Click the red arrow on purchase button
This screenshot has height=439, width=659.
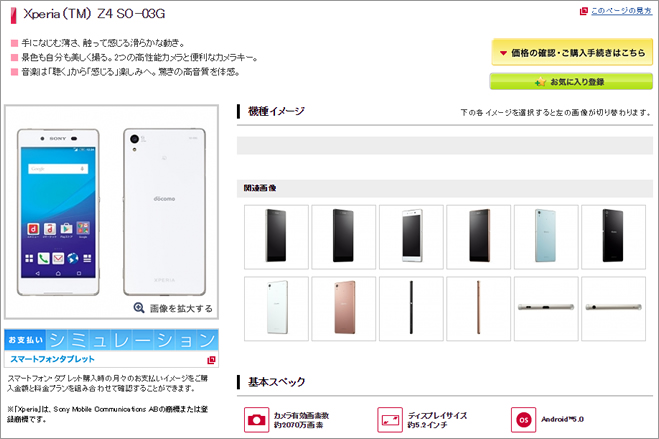pos(503,53)
